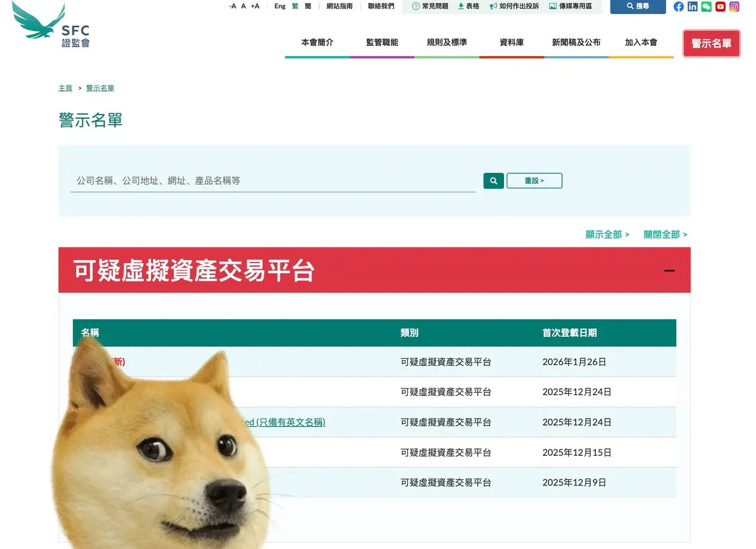Open 常見問題 with question mark icon
This screenshot has height=549, width=756.
430,6
